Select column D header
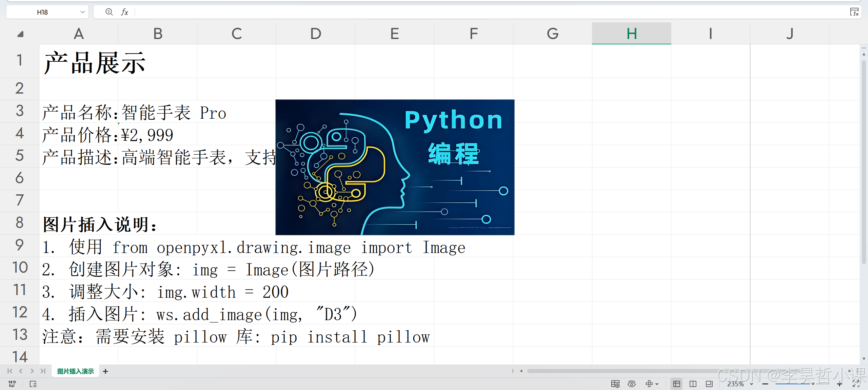 click(x=316, y=34)
